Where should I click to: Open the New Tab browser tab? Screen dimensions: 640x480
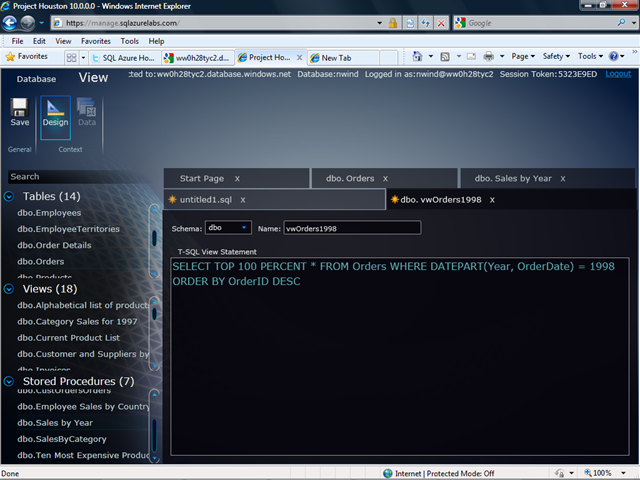coord(344,58)
